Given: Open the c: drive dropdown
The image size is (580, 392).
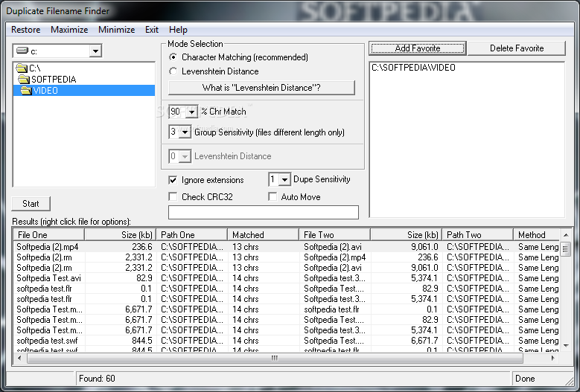Looking at the screenshot, I should coord(95,51).
